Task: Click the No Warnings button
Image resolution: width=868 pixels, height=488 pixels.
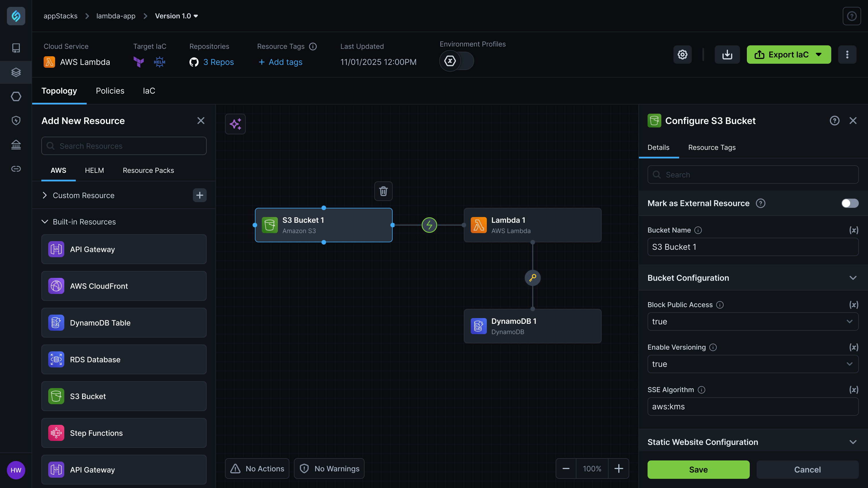Action: pyautogui.click(x=329, y=468)
